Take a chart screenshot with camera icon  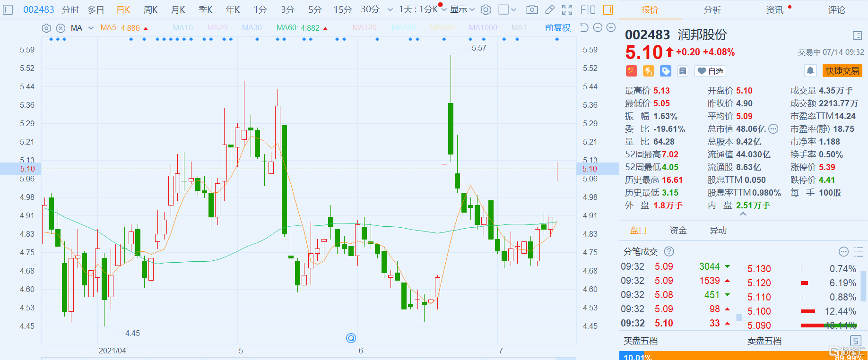532,9
